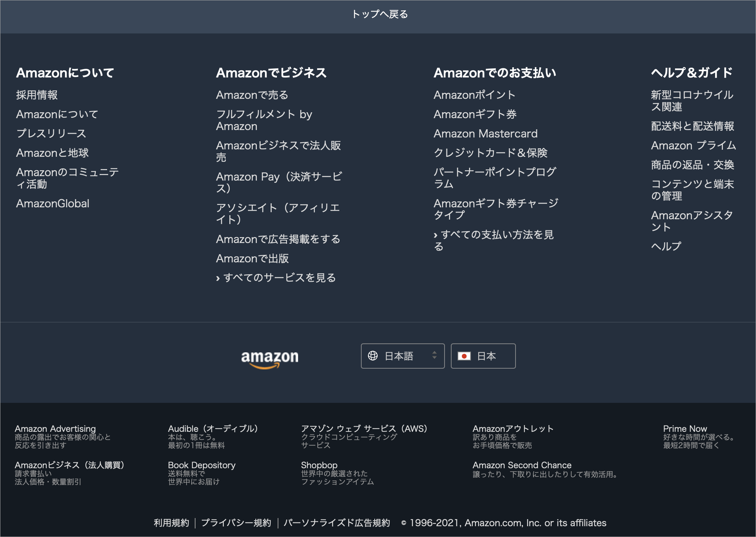756x537 pixels.
Task: Expand すべてのサービスを見る
Action: point(276,278)
